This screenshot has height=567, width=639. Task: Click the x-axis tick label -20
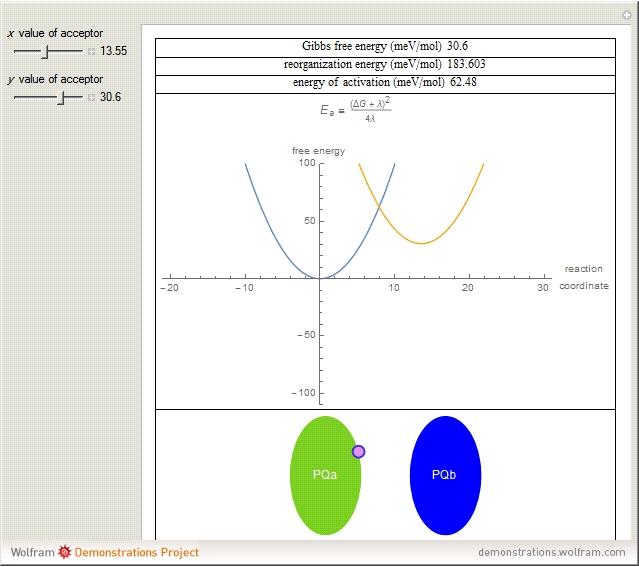(x=170, y=288)
